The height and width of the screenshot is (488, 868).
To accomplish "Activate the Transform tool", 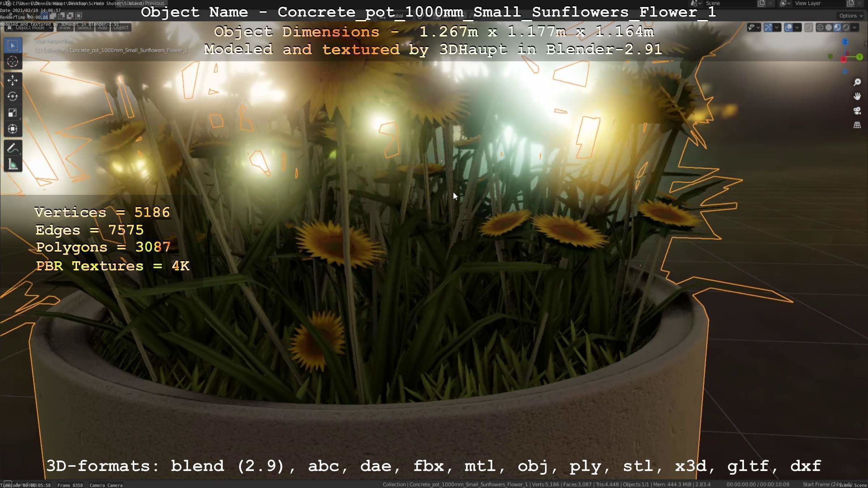I will (13, 129).
